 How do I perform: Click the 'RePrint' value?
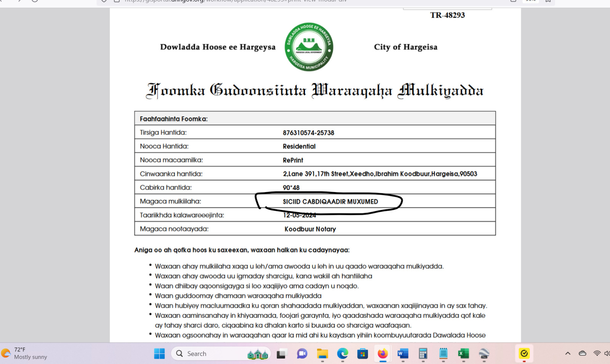(x=293, y=160)
